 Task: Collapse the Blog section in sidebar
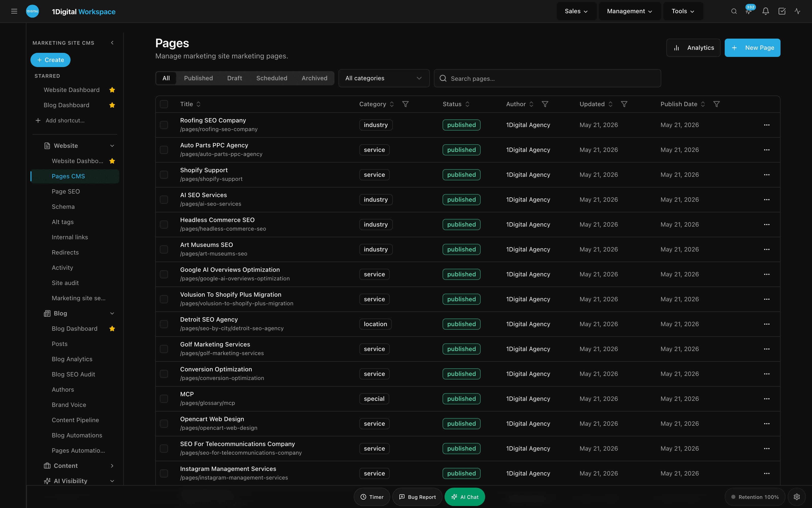pos(112,313)
